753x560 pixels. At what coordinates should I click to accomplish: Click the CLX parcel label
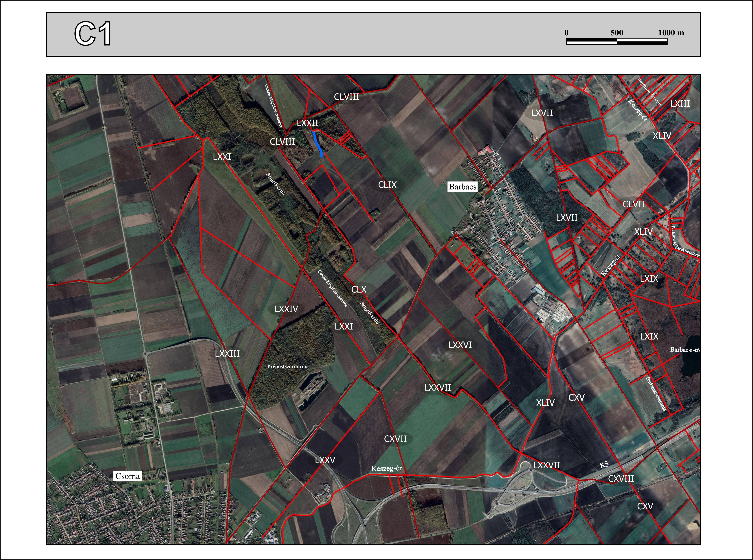[359, 290]
